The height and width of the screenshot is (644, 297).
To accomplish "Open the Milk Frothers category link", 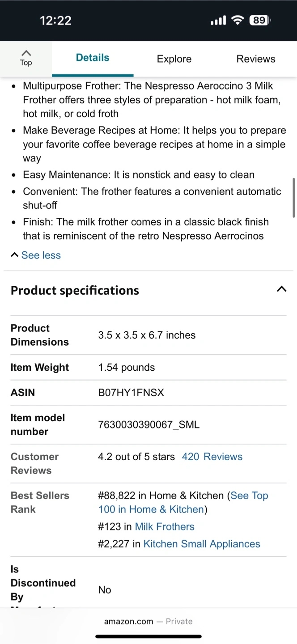I will [x=165, y=526].
